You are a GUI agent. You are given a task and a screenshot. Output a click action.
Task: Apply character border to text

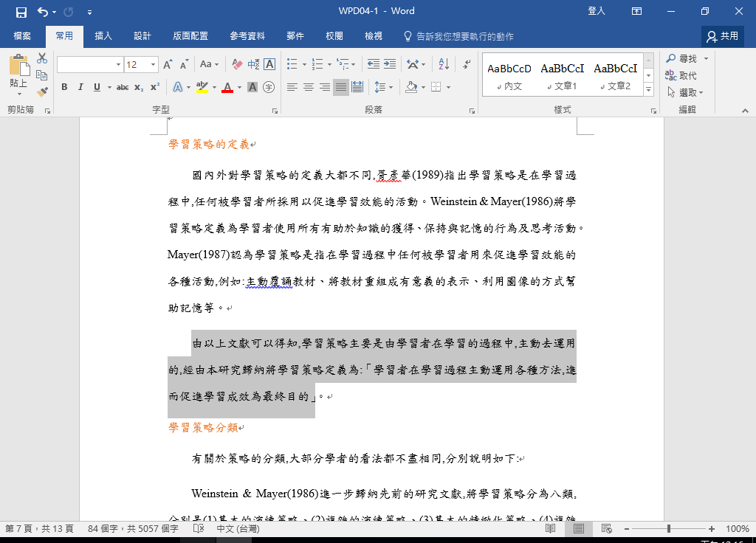click(269, 64)
